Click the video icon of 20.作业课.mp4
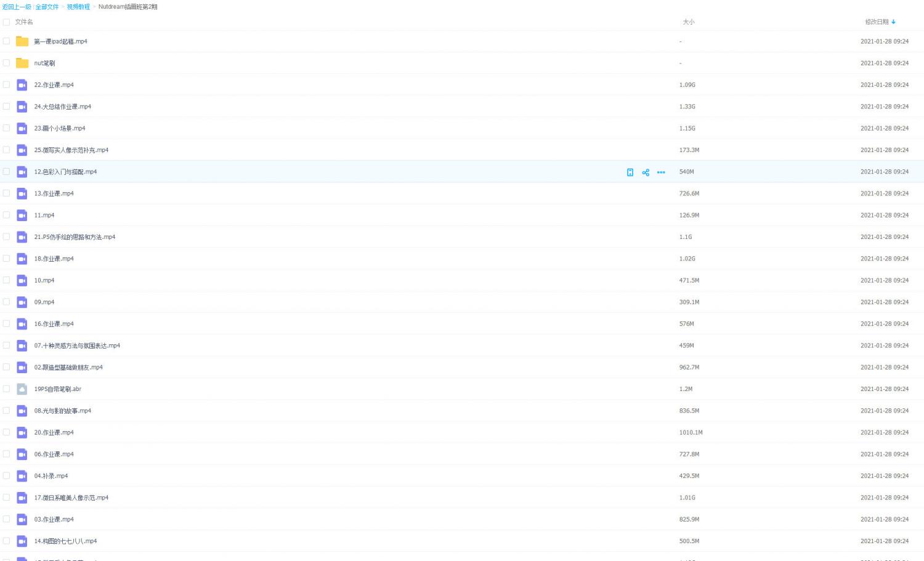 coord(22,432)
